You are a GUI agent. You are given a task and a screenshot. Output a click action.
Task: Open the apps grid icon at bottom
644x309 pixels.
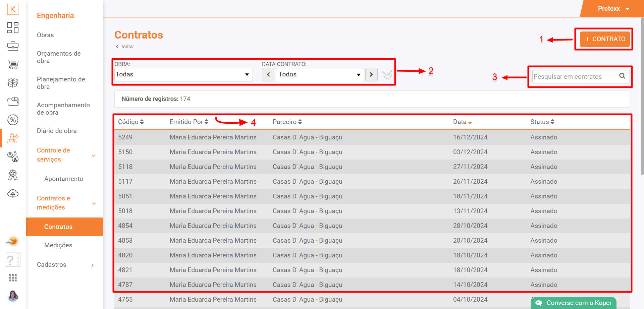[13, 277]
